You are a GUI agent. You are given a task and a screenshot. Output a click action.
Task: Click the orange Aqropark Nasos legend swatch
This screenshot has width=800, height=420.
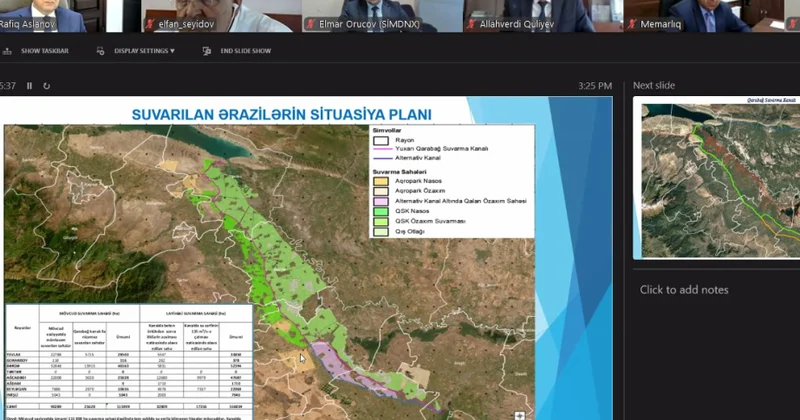[x=380, y=181]
